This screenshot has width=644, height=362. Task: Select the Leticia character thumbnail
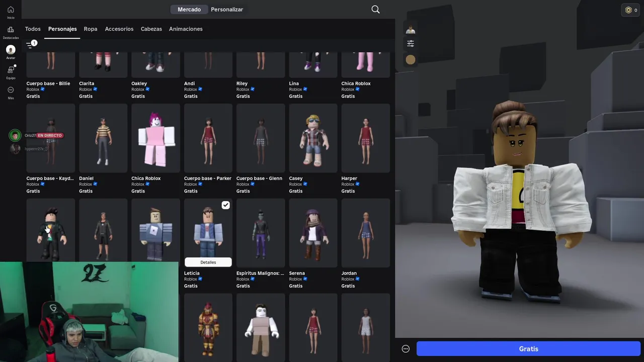click(208, 233)
